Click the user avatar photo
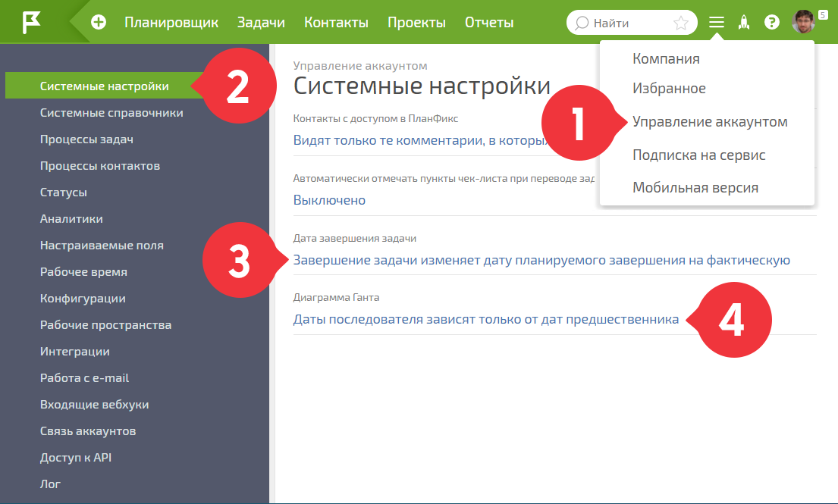 (x=803, y=22)
